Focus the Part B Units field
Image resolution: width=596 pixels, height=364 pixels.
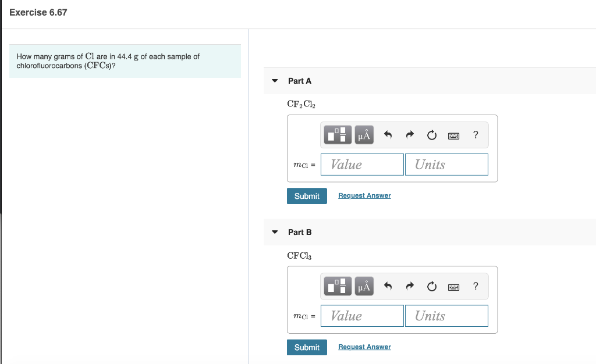click(x=446, y=316)
